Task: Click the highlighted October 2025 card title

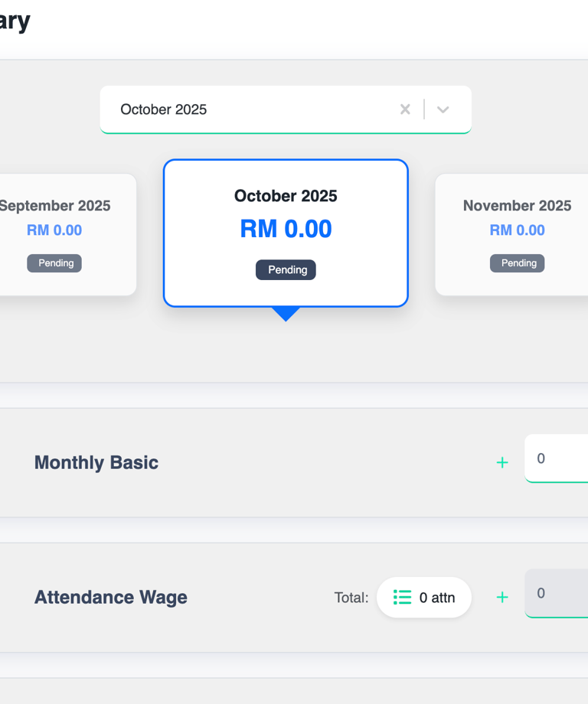Action: (286, 196)
